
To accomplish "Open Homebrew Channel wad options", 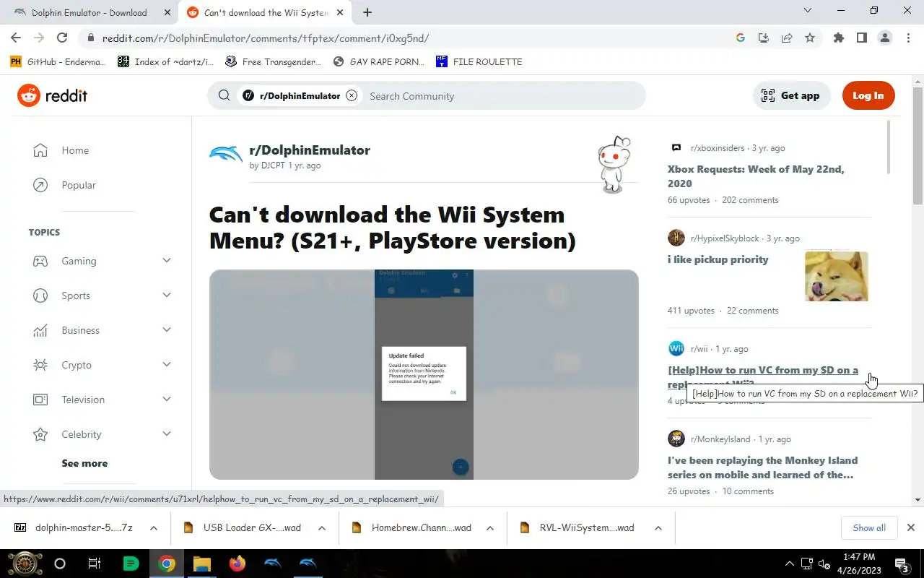I will [490, 528].
